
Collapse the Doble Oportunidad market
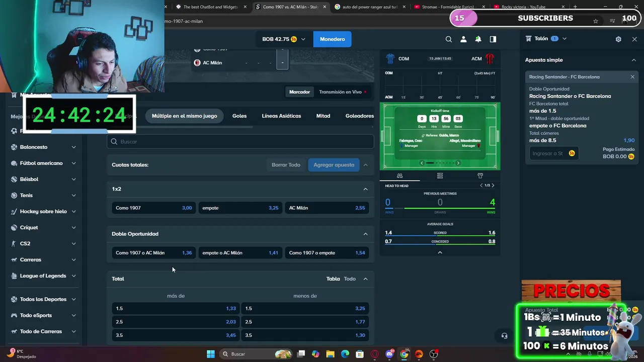tap(365, 234)
